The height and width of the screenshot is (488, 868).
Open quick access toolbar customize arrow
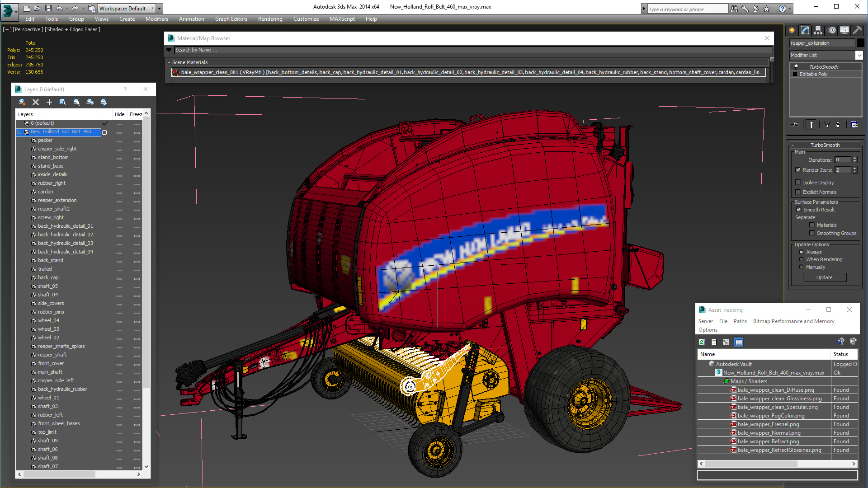click(160, 8)
